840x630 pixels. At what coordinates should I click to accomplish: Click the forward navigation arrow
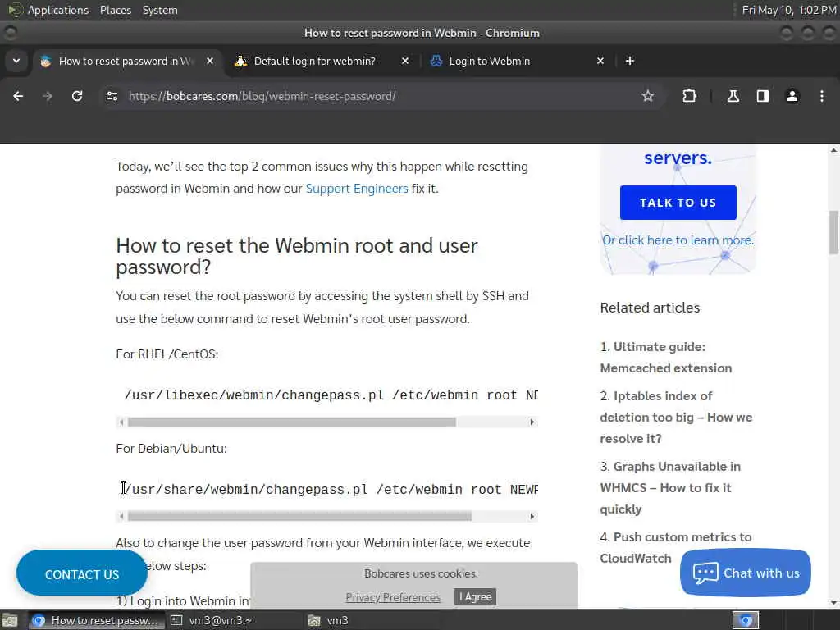tap(48, 96)
